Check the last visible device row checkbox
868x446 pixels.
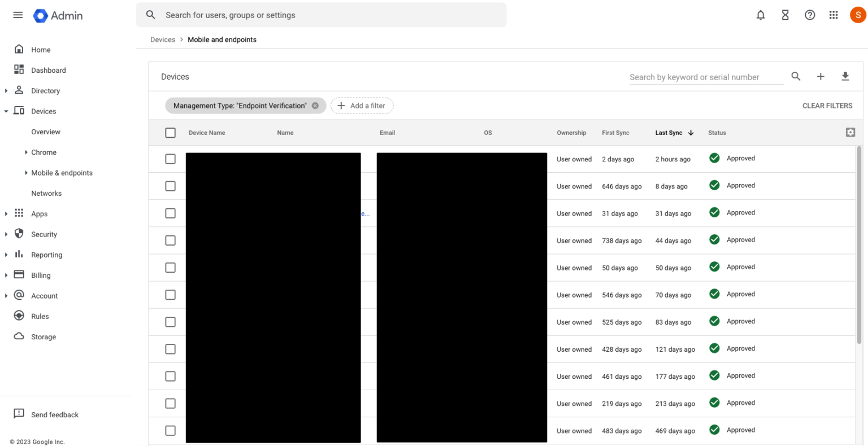170,430
